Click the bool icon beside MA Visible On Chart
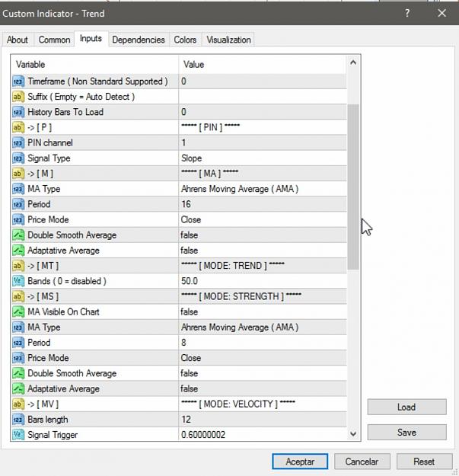459x476 pixels. (x=18, y=311)
